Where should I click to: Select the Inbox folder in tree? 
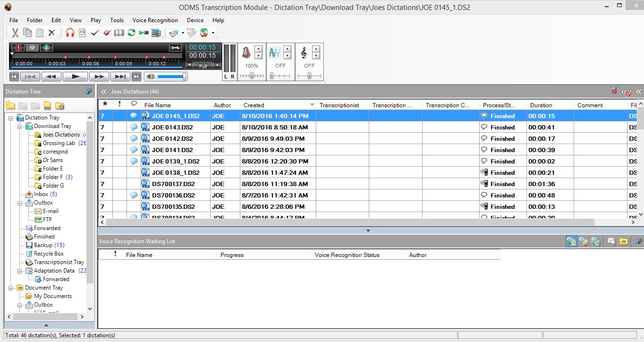pyautogui.click(x=41, y=194)
